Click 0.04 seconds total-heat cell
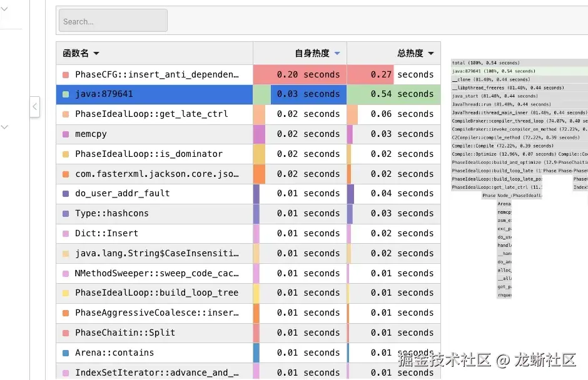Image resolution: width=588 pixels, height=380 pixels. pyautogui.click(x=393, y=193)
